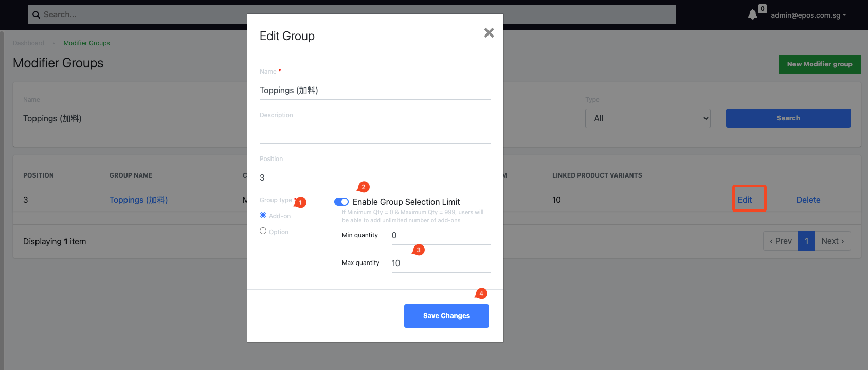Viewport: 868px width, 370px height.
Task: Select the Add-on group type
Action: [x=263, y=215]
